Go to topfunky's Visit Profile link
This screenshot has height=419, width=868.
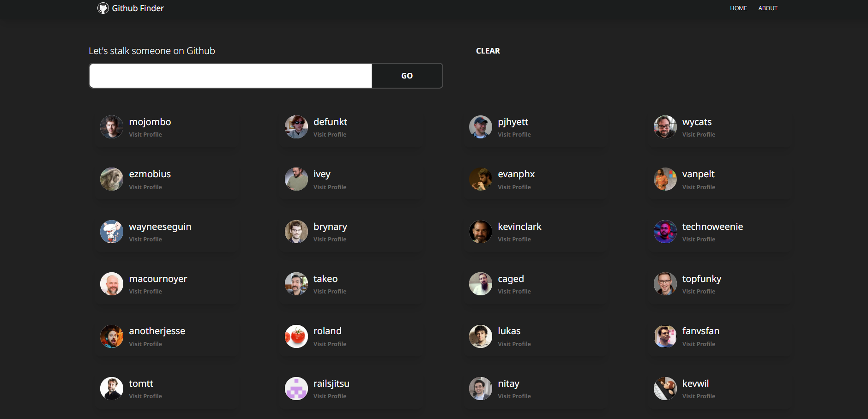699,292
